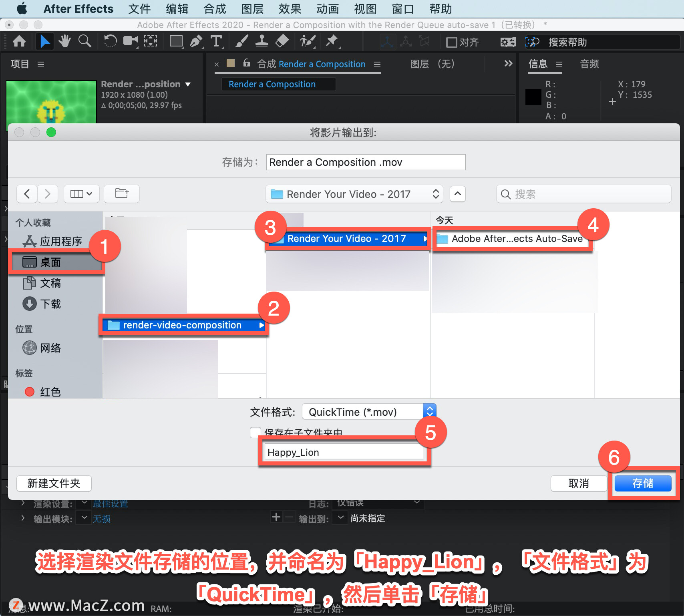Image resolution: width=684 pixels, height=616 pixels.
Task: Select the Pen tool
Action: (196, 41)
